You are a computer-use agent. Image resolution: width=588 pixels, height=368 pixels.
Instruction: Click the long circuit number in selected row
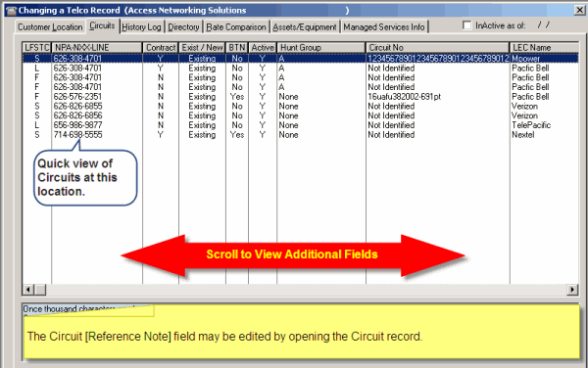(438, 59)
